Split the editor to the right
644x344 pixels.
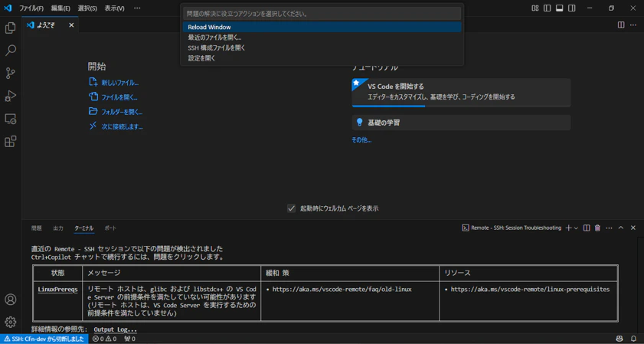tap(621, 25)
